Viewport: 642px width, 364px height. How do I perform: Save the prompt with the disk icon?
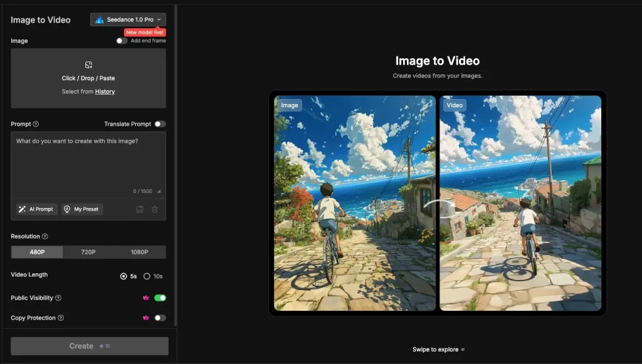[140, 209]
